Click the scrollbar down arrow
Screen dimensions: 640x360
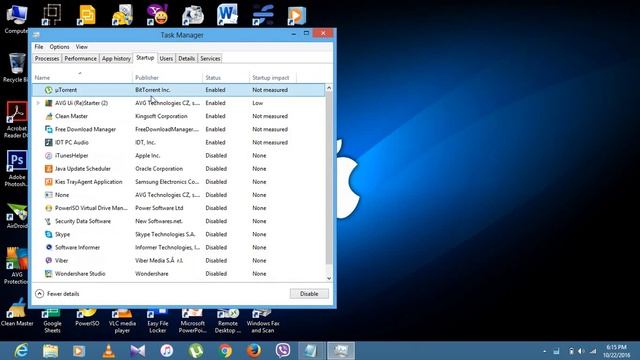pos(329,278)
